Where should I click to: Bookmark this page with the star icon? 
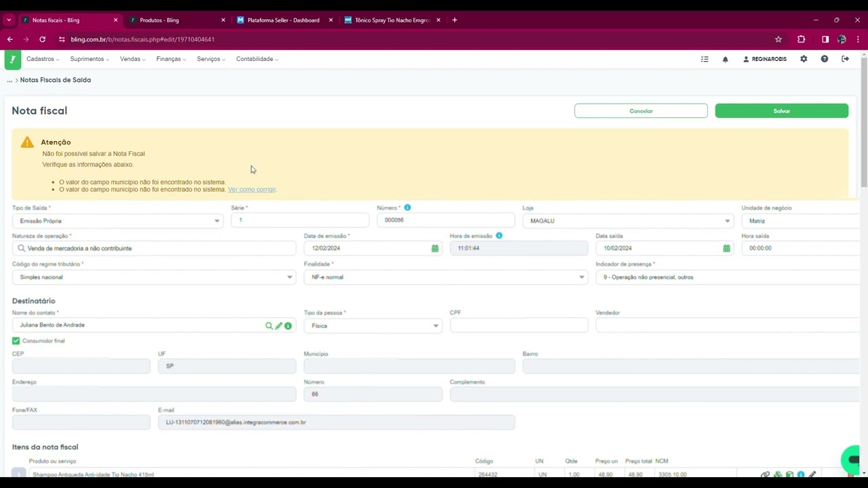[x=778, y=39]
